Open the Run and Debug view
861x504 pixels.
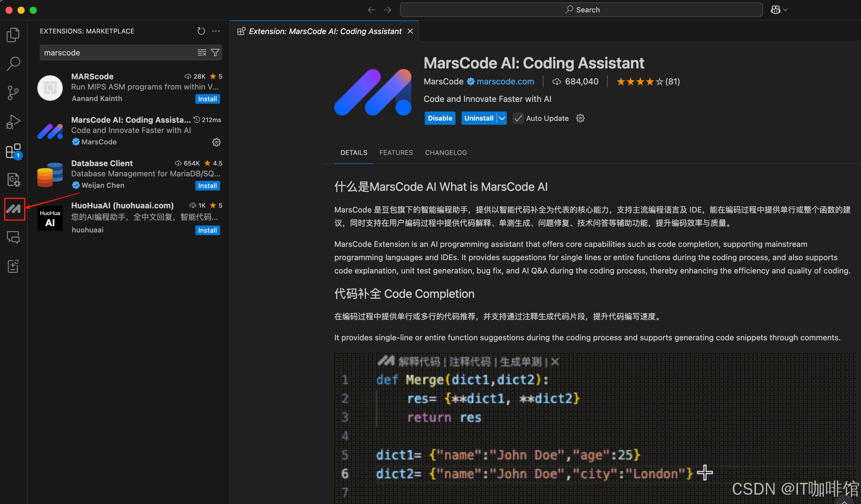[x=13, y=122]
